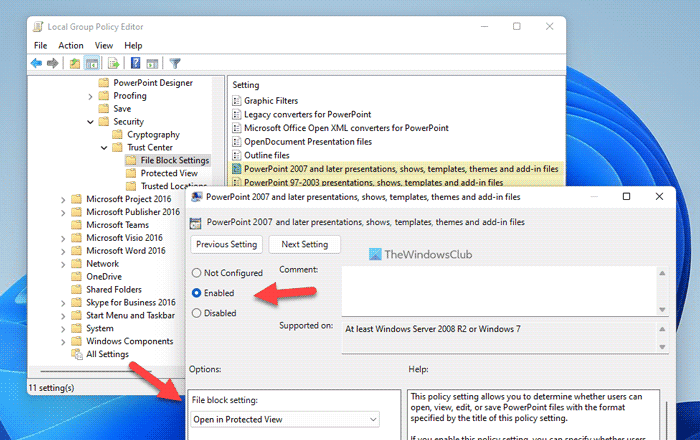Viewport: 700px width, 440px height.
Task: Click the Protected View folder icon
Action: 131,173
